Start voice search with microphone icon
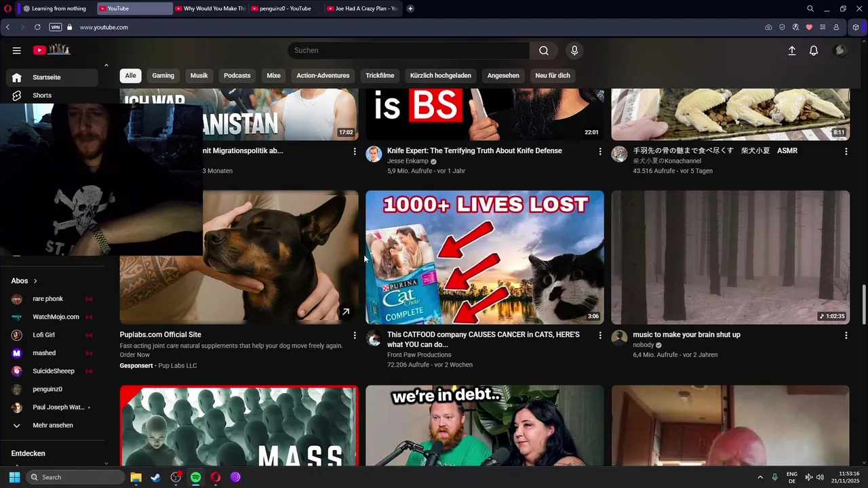 pos(574,50)
